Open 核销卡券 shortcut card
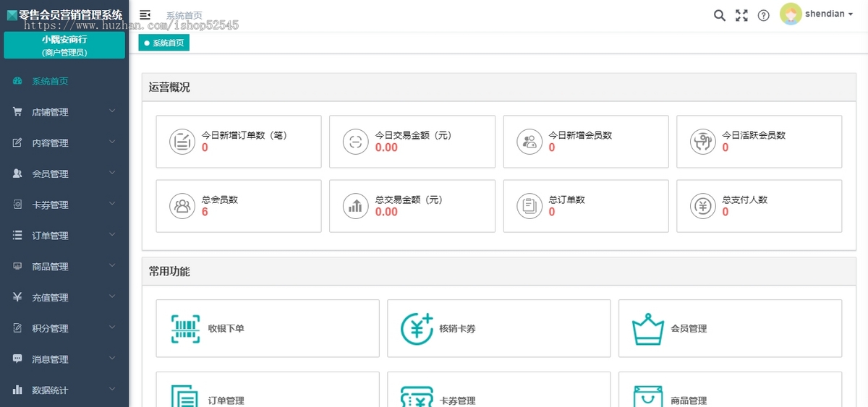The width and height of the screenshot is (868, 407). (x=499, y=328)
